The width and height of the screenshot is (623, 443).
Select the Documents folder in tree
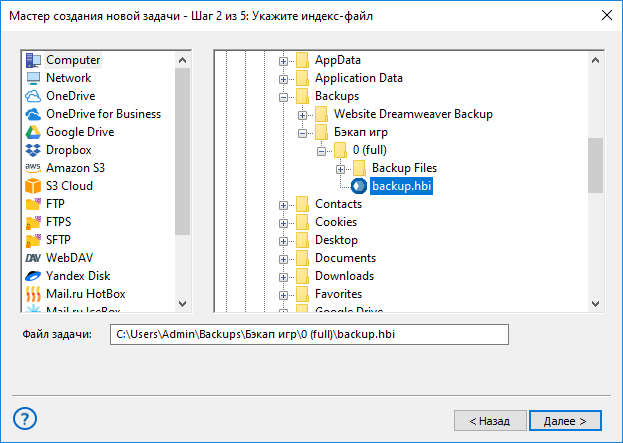pos(345,258)
